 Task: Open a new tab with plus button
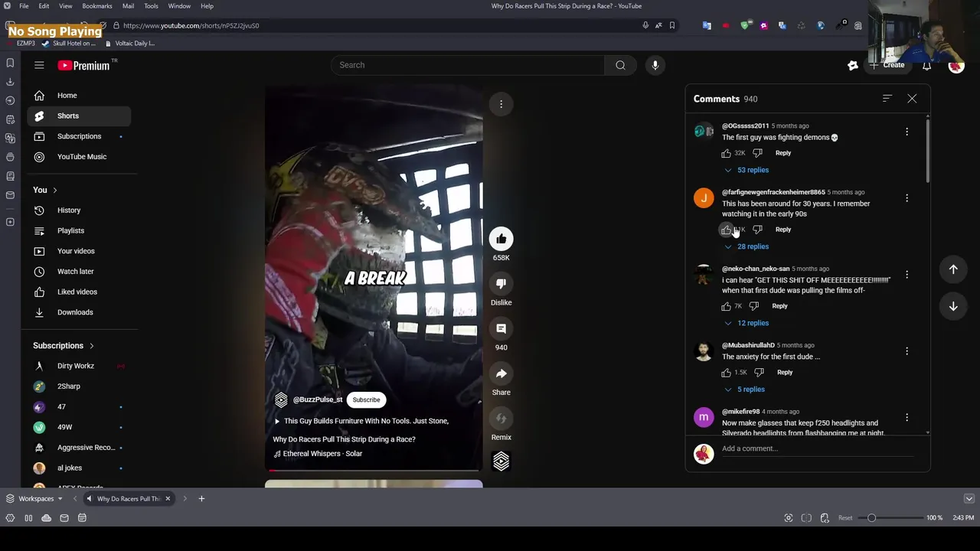pos(201,499)
